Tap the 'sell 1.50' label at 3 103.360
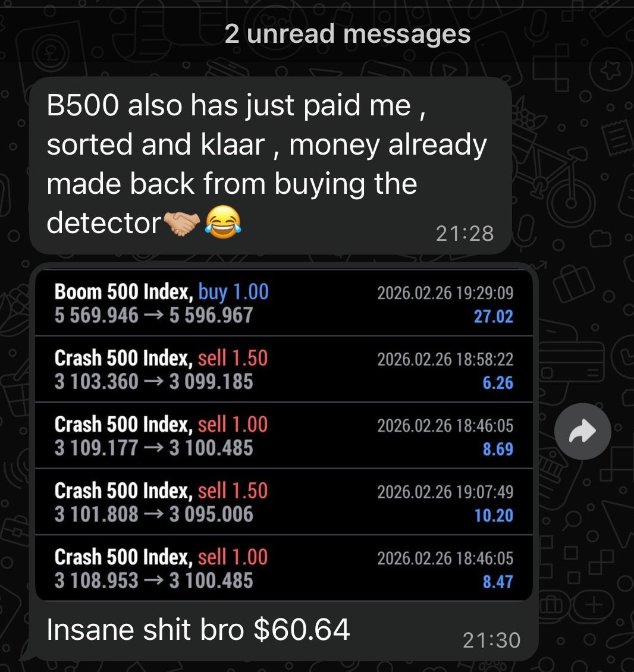The width and height of the screenshot is (634, 672). [233, 358]
